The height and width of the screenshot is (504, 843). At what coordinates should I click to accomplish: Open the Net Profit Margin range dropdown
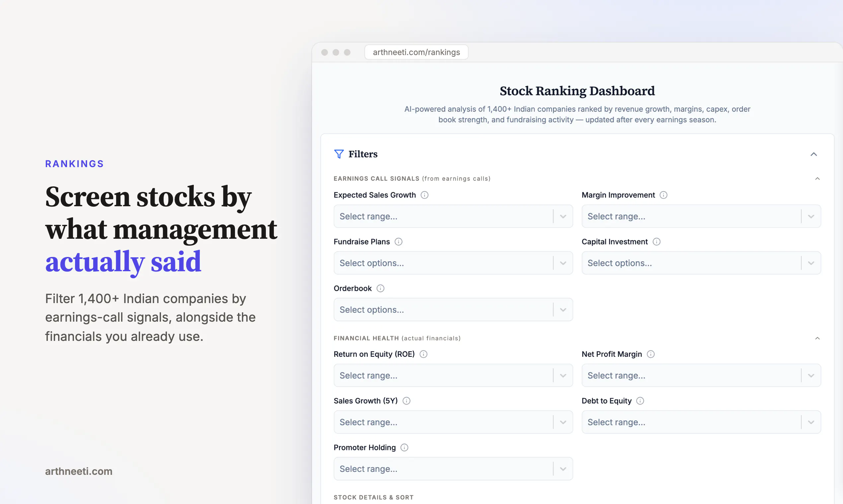701,375
